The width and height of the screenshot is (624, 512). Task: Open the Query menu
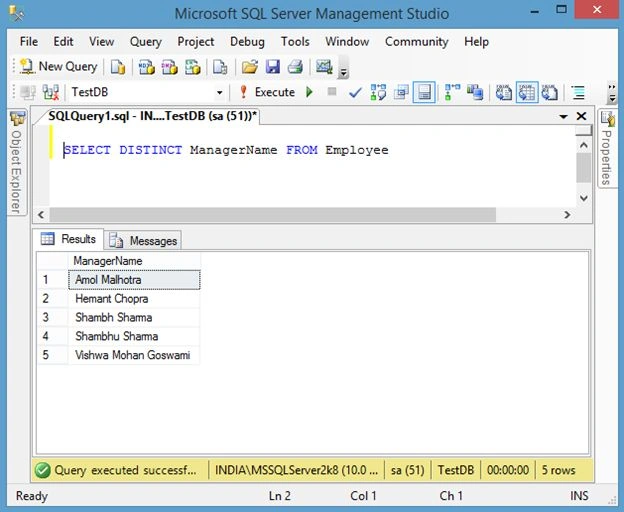[x=145, y=41]
